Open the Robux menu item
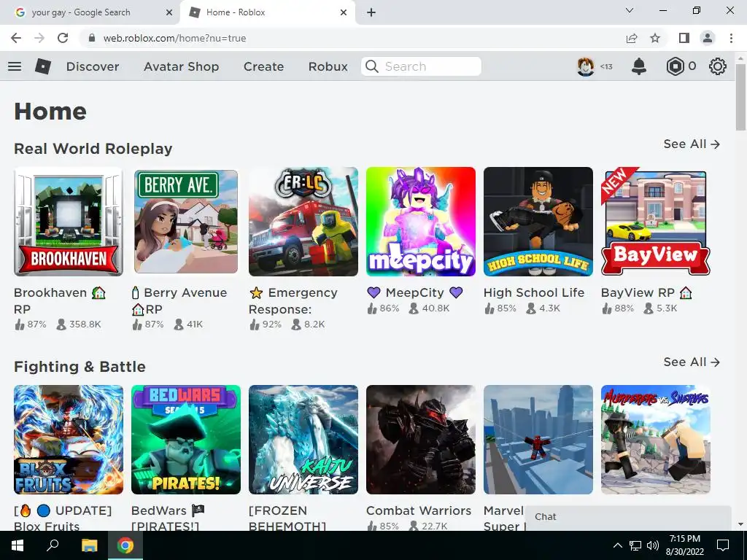The width and height of the screenshot is (747, 560). 328,66
